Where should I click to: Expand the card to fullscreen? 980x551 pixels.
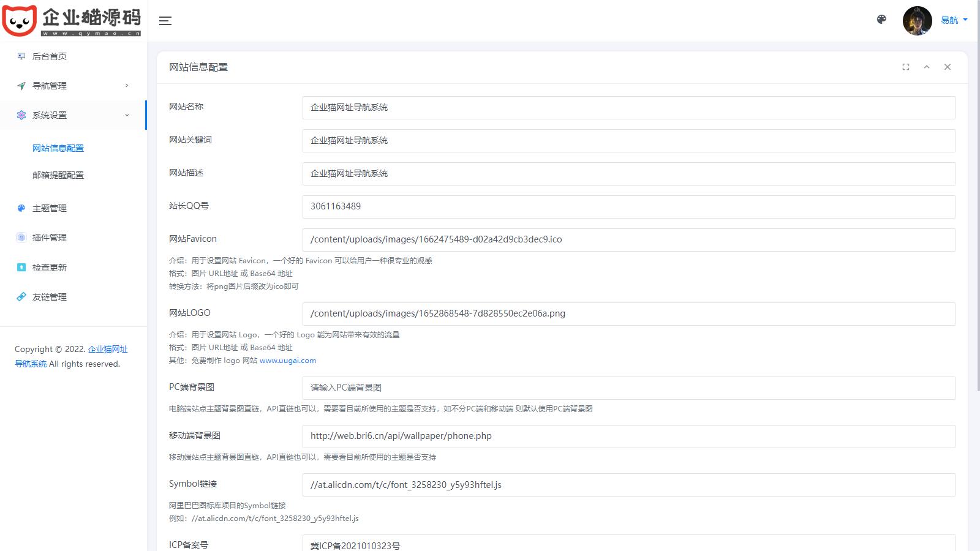(x=906, y=67)
